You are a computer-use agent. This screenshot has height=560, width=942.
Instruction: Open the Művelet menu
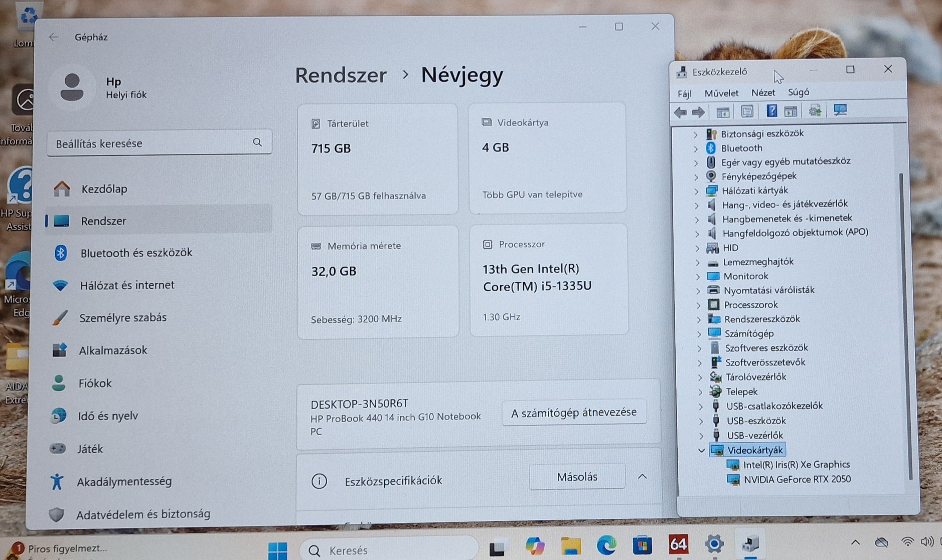(x=721, y=93)
